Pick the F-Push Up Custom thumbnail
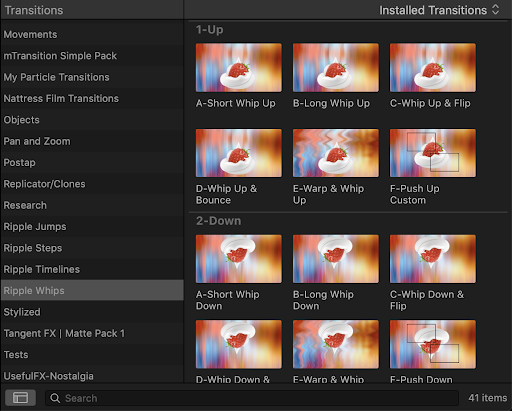512x411 pixels. (433, 153)
